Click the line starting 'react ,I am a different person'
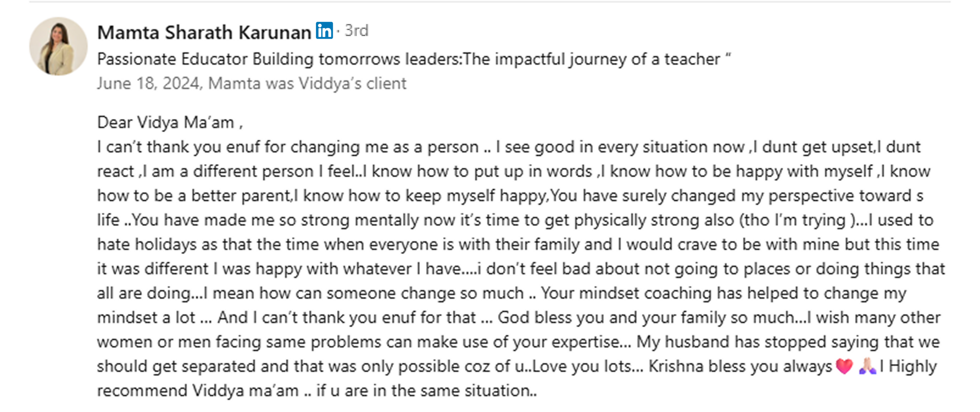The image size is (980, 412). [x=513, y=172]
